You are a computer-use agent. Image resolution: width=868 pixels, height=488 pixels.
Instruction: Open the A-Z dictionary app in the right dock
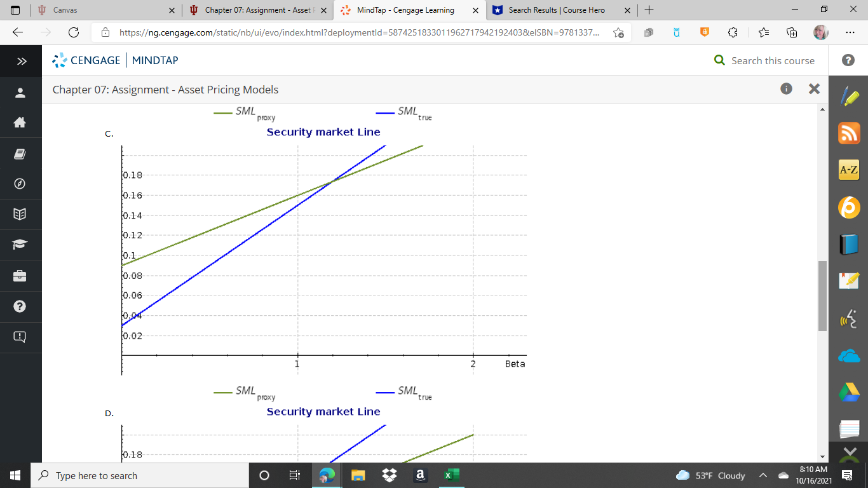click(x=848, y=170)
